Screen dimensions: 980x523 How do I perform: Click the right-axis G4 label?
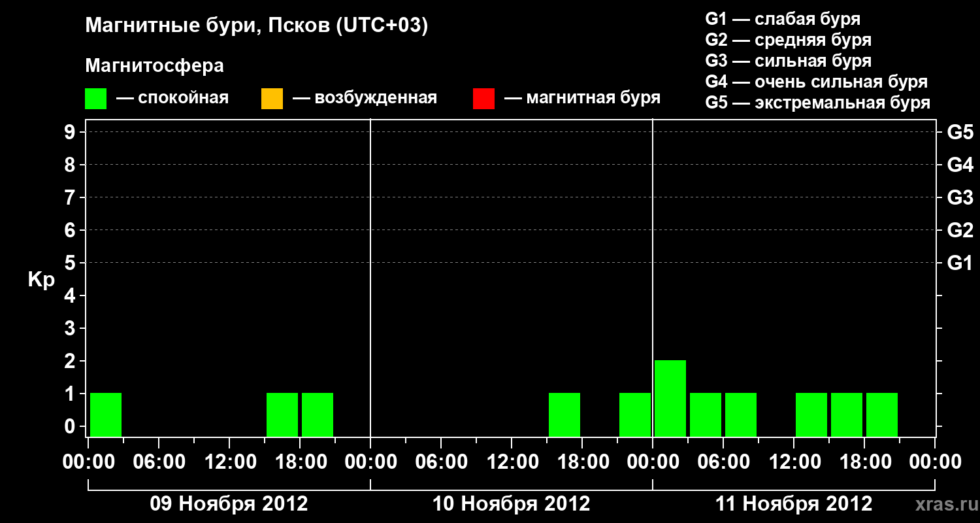pos(960,165)
